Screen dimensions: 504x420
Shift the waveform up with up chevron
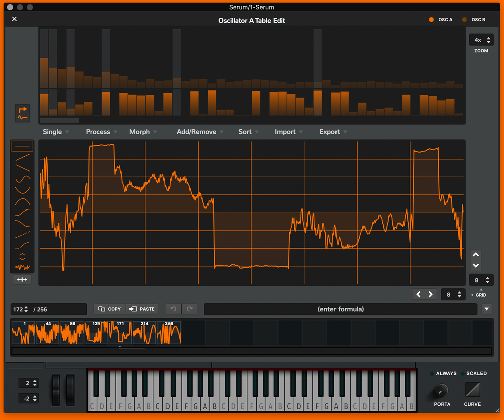pyautogui.click(x=476, y=254)
